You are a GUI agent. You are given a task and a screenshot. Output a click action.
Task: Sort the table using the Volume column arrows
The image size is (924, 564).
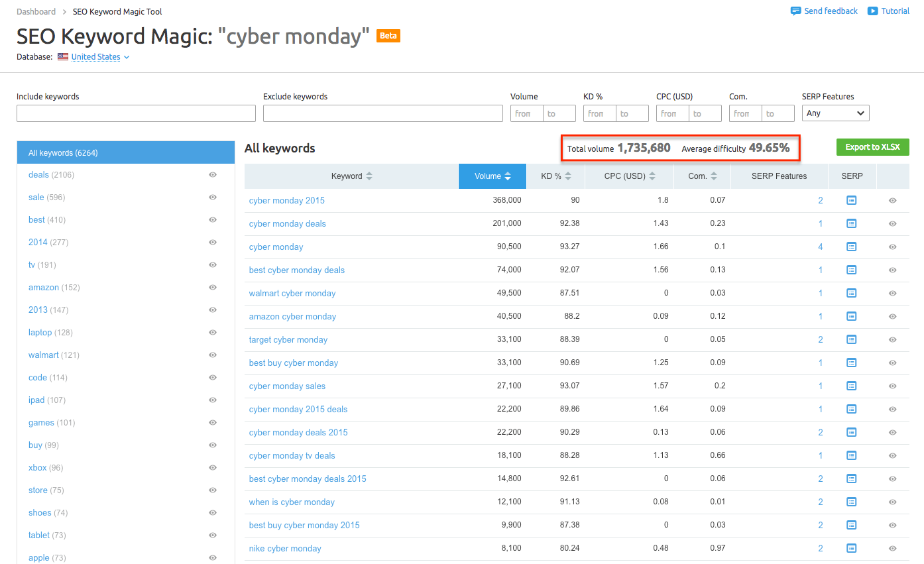[x=510, y=176]
